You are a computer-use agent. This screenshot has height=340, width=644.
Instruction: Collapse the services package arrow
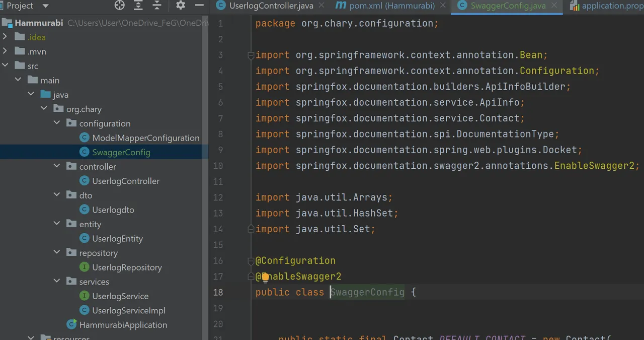pos(57,281)
